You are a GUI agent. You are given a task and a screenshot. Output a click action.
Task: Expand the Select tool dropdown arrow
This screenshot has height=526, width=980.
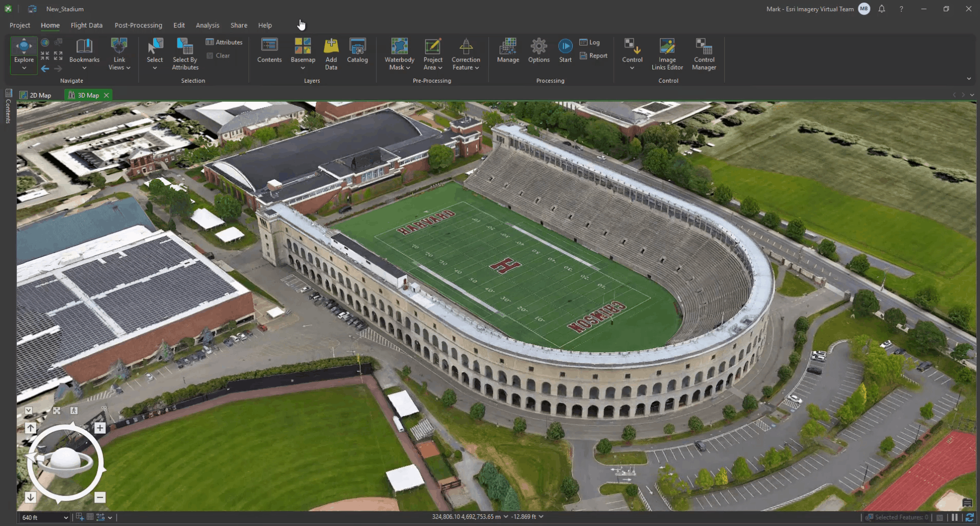point(155,68)
